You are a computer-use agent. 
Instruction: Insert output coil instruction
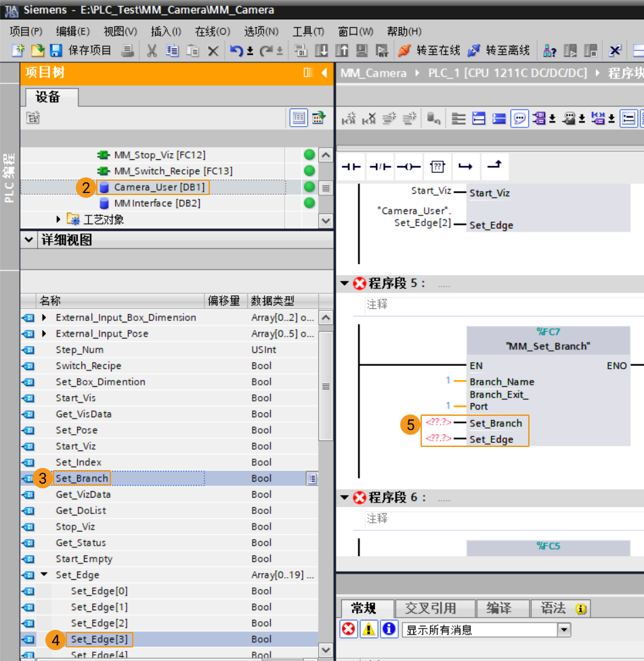(x=409, y=167)
